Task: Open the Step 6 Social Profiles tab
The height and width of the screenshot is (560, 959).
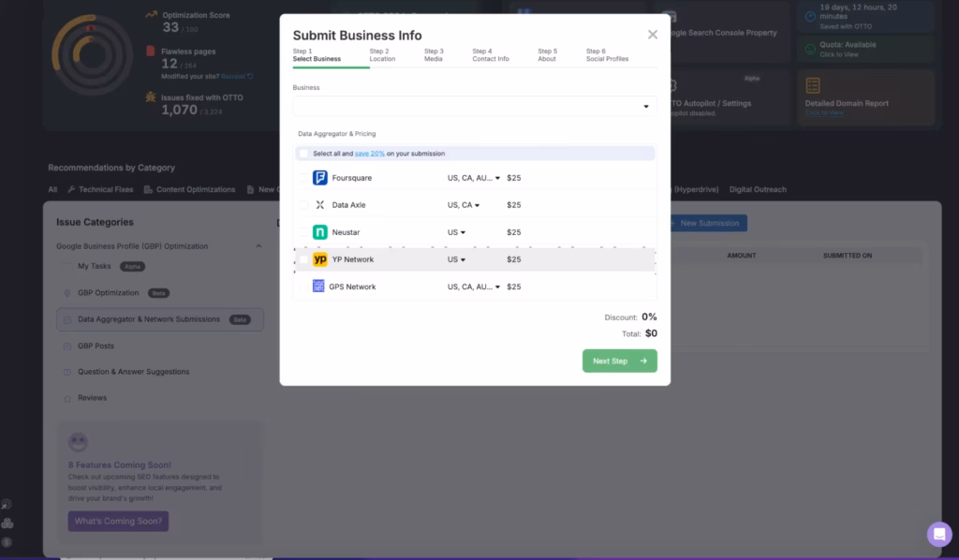Action: click(x=610, y=54)
